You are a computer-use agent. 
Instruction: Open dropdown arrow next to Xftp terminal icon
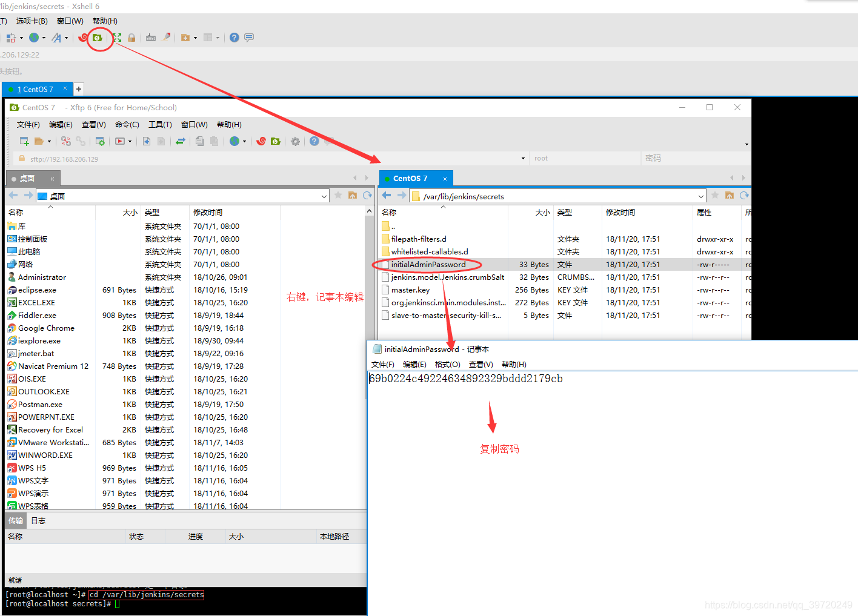130,142
